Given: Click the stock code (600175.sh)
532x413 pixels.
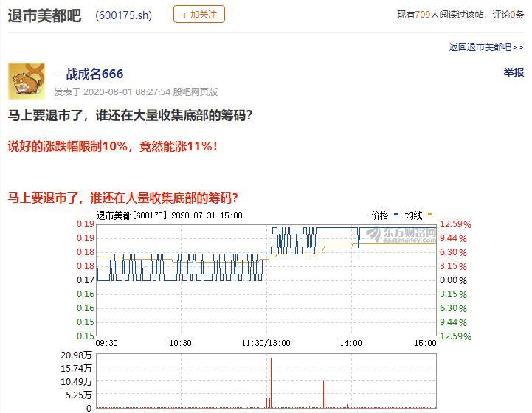Looking at the screenshot, I should pos(124,15).
